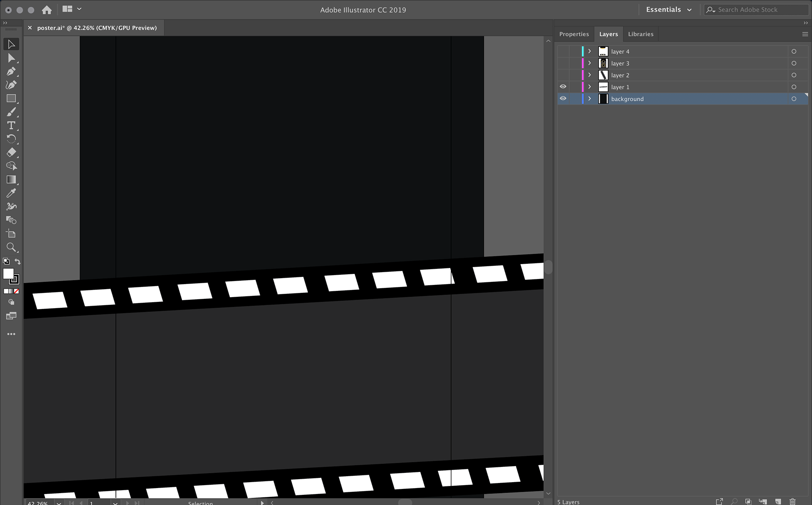Click the layer 2 thumbnail
The width and height of the screenshot is (812, 505).
pos(603,75)
